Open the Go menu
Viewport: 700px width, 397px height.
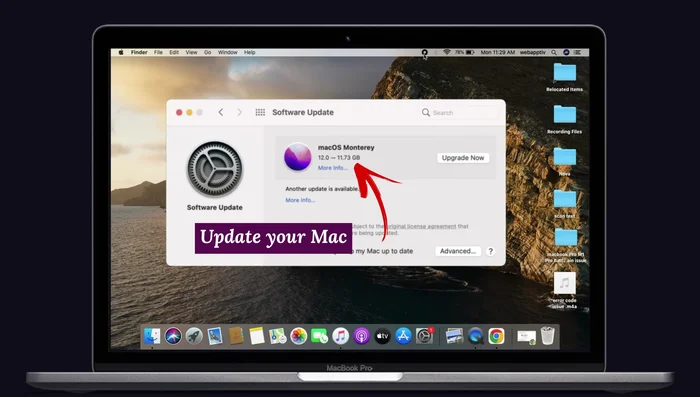[x=208, y=52]
